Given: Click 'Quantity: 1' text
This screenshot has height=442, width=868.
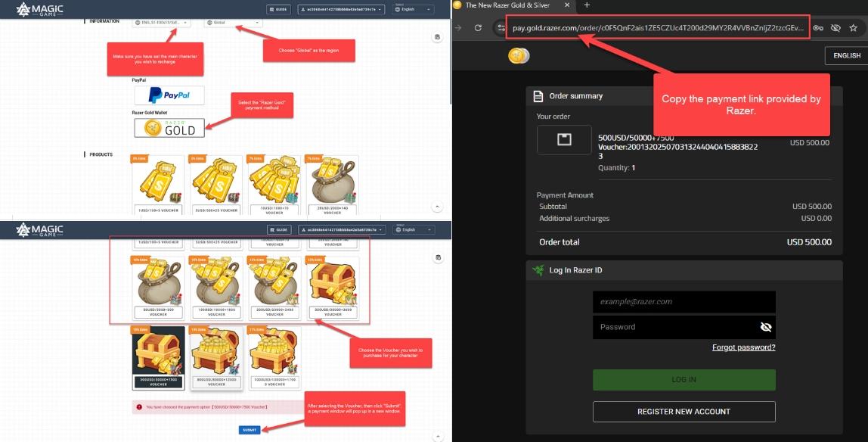Looking at the screenshot, I should 617,168.
